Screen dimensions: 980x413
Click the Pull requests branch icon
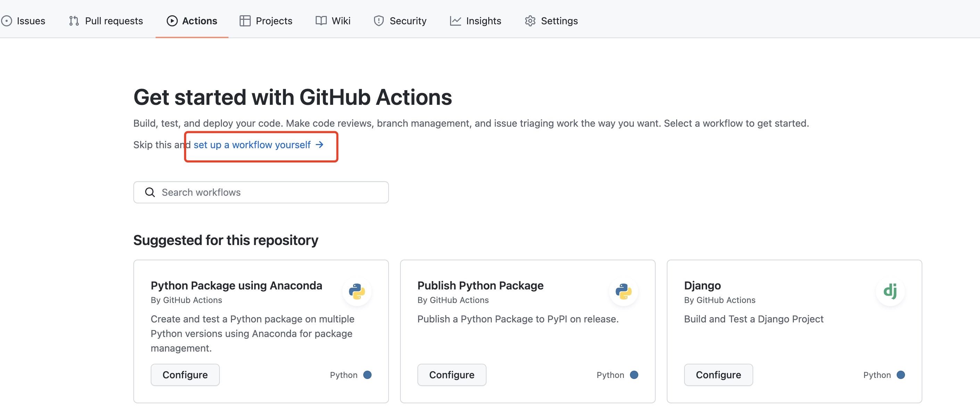pyautogui.click(x=74, y=21)
